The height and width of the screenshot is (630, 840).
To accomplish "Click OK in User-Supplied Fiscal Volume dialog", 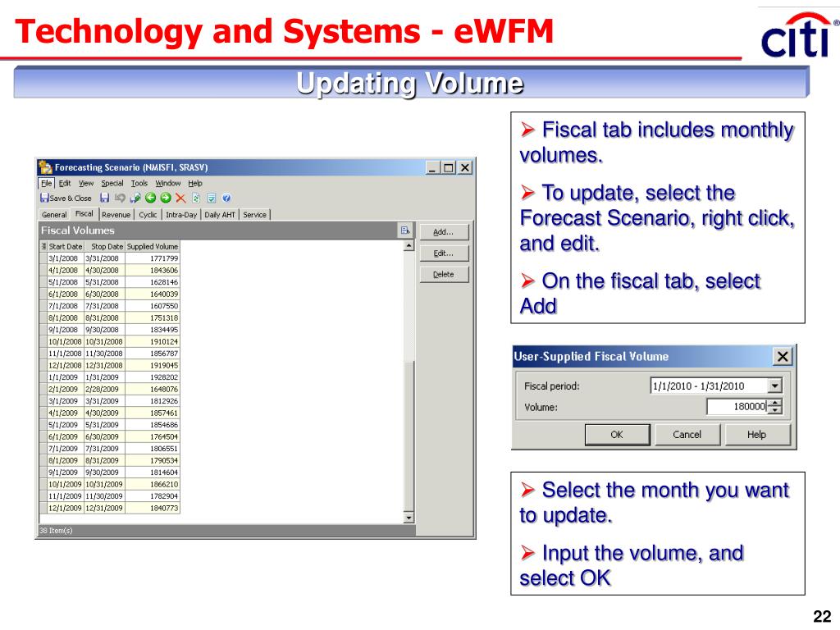I will tap(617, 435).
